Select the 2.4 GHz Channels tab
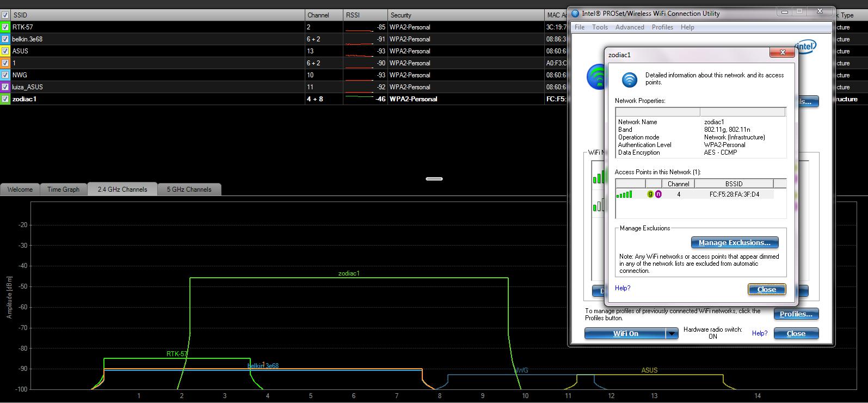Viewport: 868px width, 403px height. tap(122, 190)
